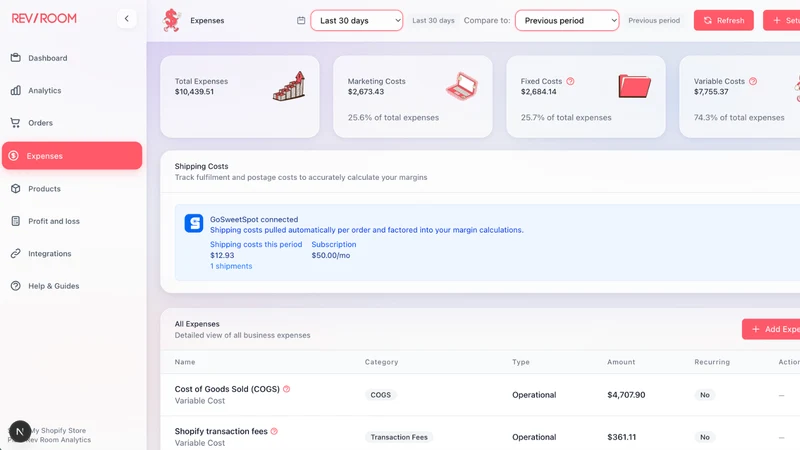This screenshot has height=450, width=800.
Task: Click the calendar icon beside date range
Action: pos(301,20)
